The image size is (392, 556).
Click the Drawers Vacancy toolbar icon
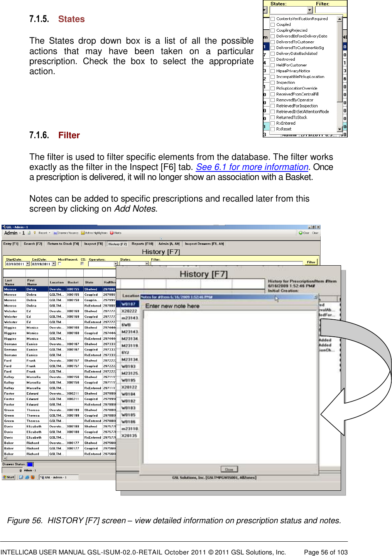coord(65,233)
